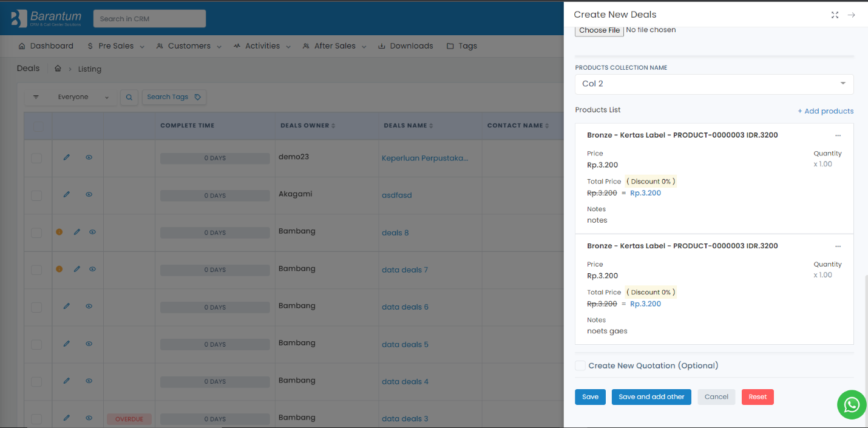Click the Search Tags button
868x428 pixels.
[174, 97]
